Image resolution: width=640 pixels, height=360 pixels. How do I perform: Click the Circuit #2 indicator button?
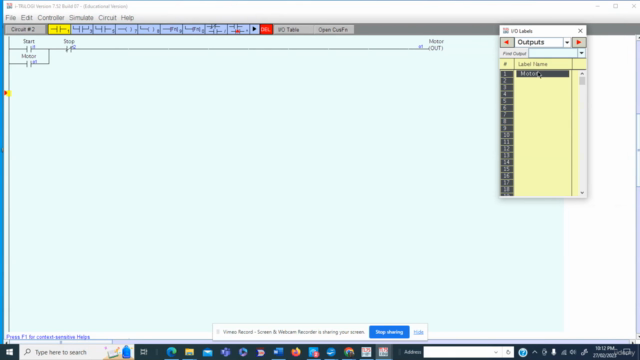(23, 29)
